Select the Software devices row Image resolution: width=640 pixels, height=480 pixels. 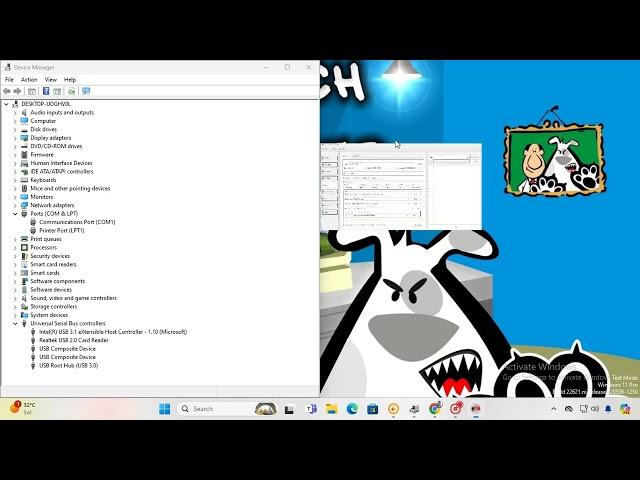coord(51,289)
